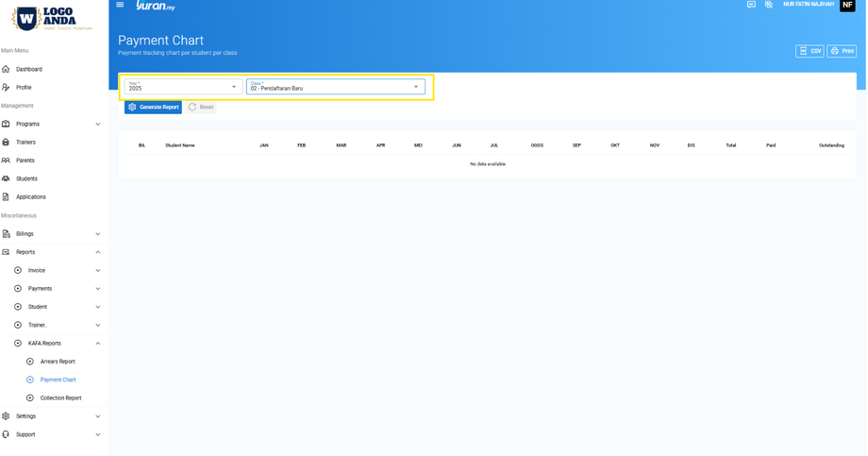
Task: Click the NUR FATIN NAJIHAH user name
Action: point(809,5)
